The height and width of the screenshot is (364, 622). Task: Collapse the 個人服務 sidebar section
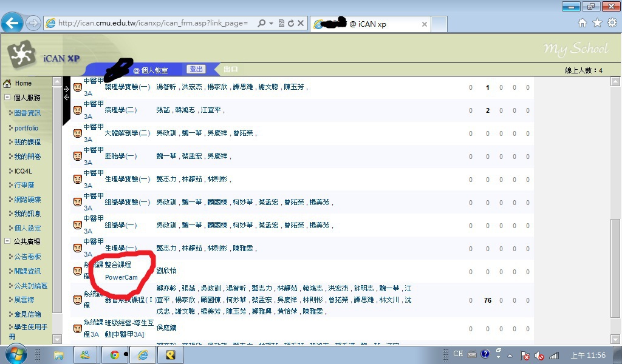(x=7, y=98)
